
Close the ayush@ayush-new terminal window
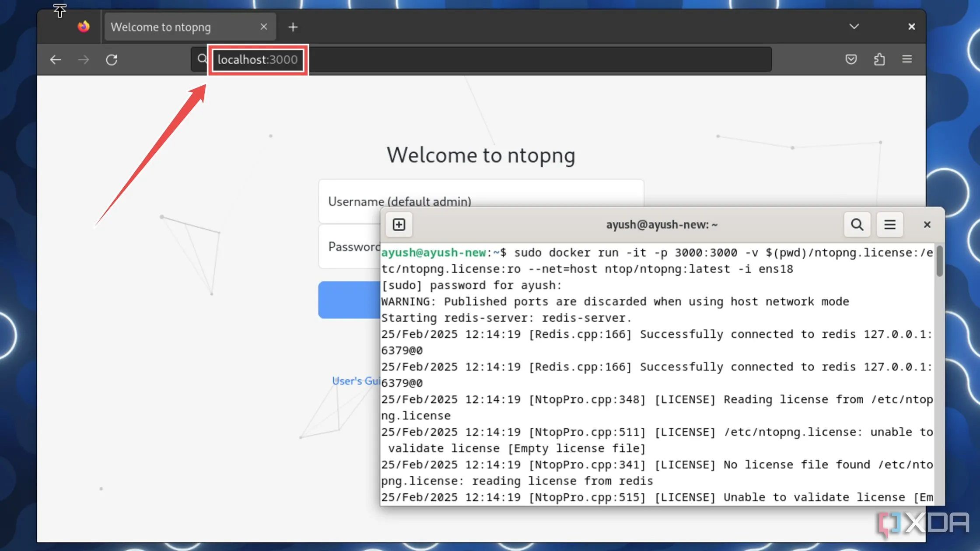point(927,225)
